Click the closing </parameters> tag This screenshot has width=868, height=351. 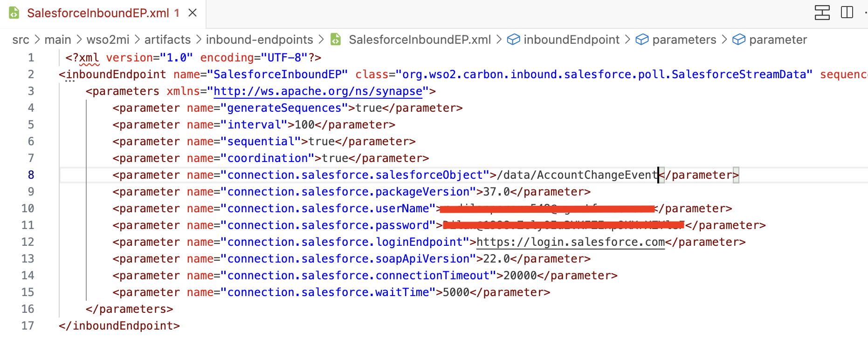point(129,309)
